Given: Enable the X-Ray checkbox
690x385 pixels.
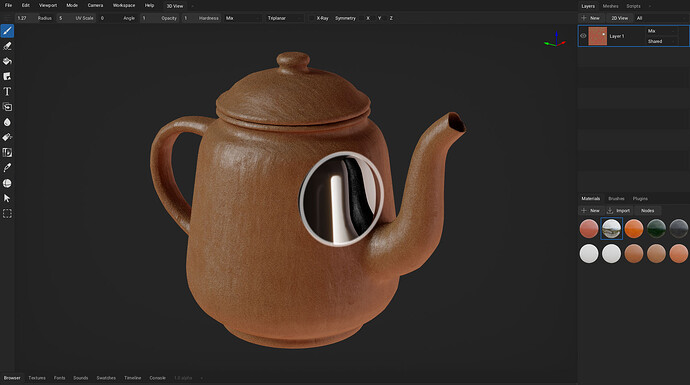Looking at the screenshot, I should (x=312, y=18).
